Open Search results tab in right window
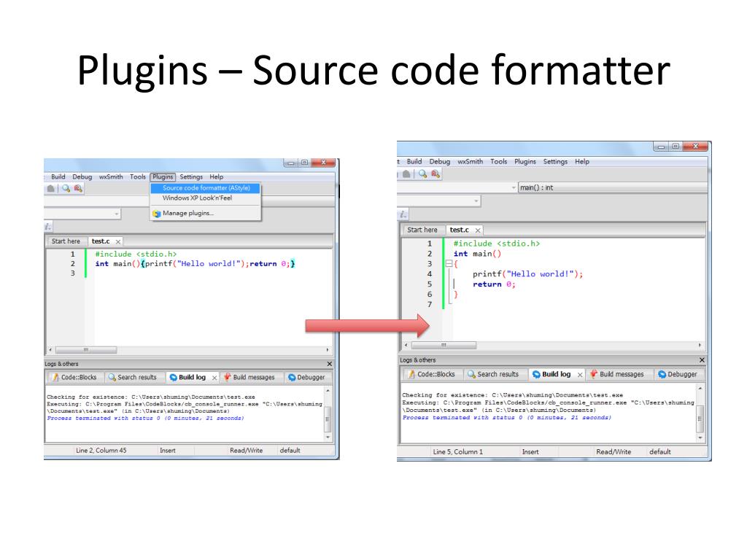The width and height of the screenshot is (747, 560). [x=494, y=374]
